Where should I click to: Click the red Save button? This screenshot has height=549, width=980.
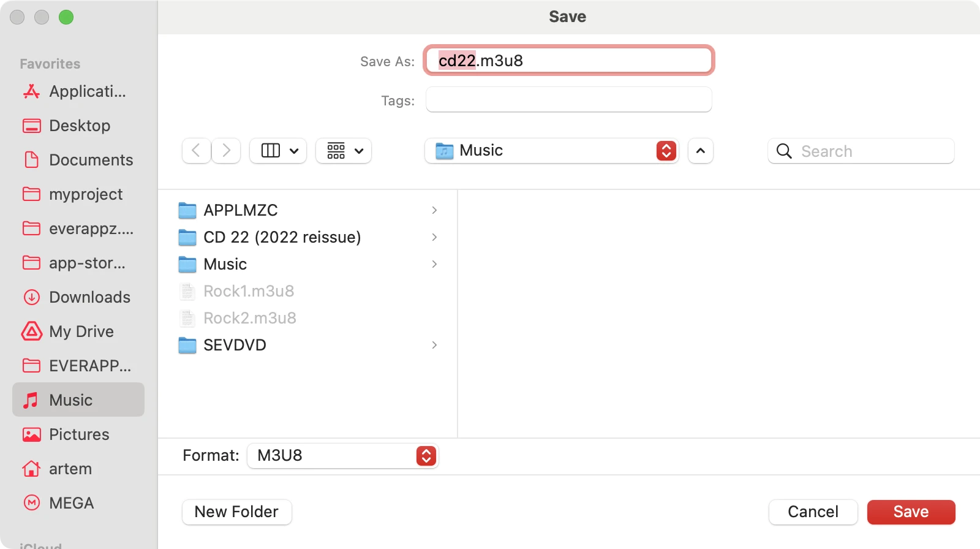(911, 512)
